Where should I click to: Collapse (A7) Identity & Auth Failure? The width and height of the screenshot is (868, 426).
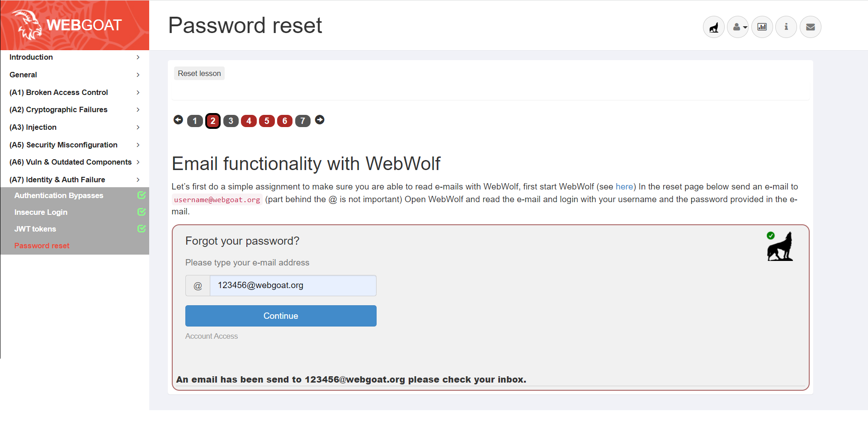[75, 180]
